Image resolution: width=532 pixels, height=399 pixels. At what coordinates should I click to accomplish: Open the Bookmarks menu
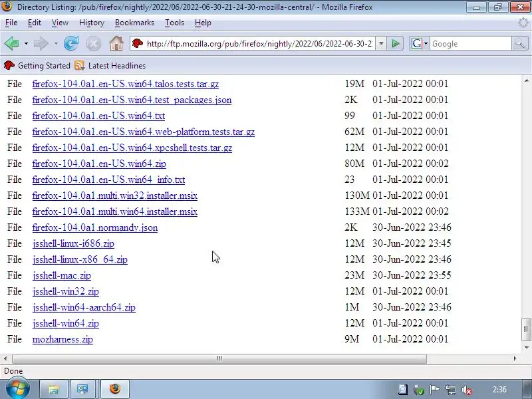pyautogui.click(x=134, y=23)
